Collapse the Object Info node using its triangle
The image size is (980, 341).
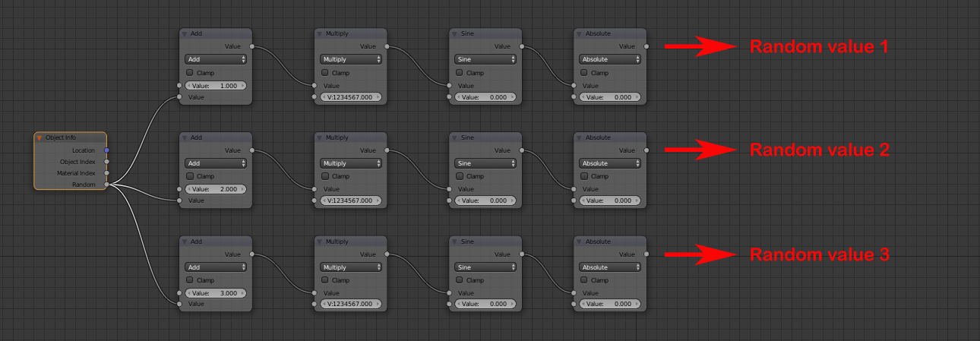click(x=40, y=138)
